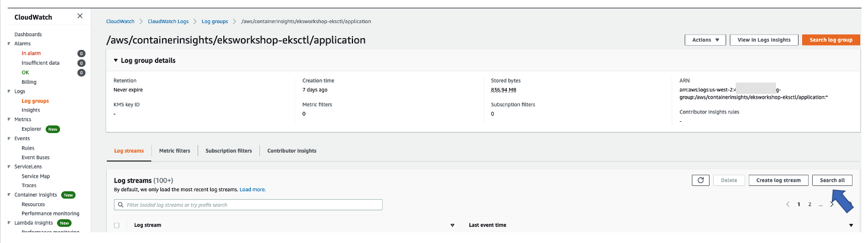Open Service Map in sidebar
This screenshot has height=243, width=868.
[x=36, y=176]
